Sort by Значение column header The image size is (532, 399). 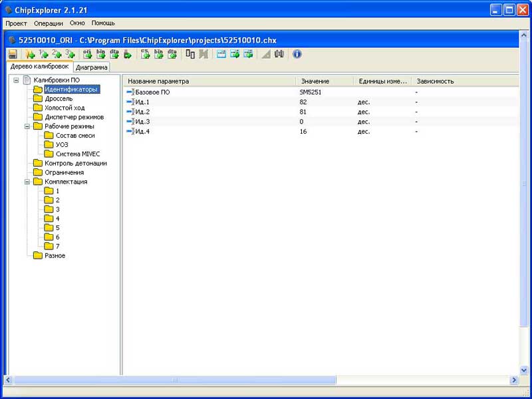coord(315,81)
